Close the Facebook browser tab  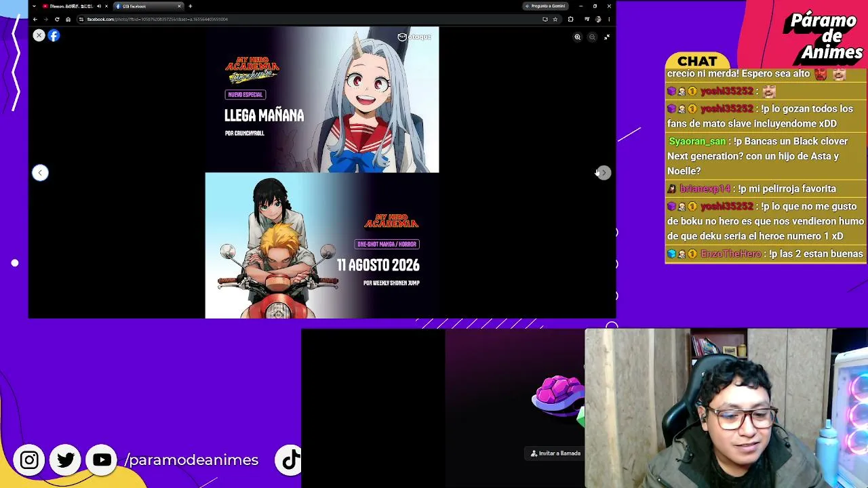(x=179, y=6)
